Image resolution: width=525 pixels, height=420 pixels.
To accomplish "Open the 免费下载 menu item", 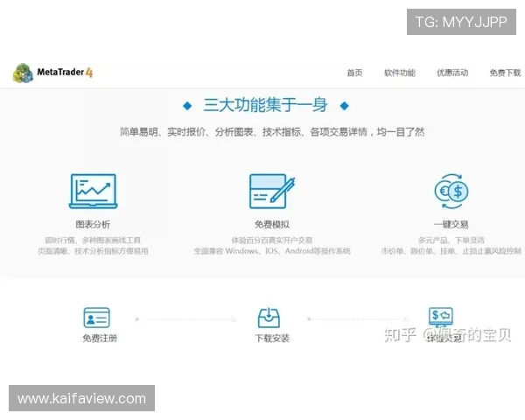I will pyautogui.click(x=505, y=73).
